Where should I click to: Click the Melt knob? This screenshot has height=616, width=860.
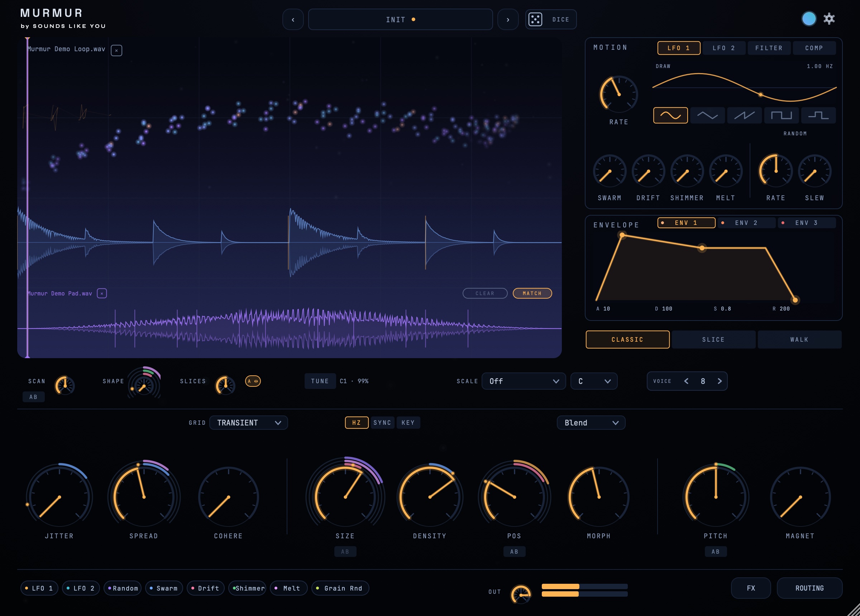(x=725, y=171)
